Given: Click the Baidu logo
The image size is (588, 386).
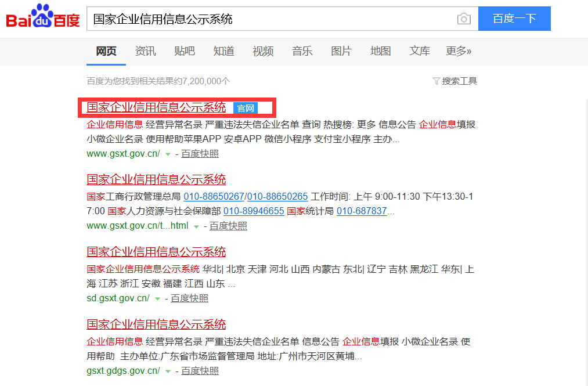Looking at the screenshot, I should point(43,16).
